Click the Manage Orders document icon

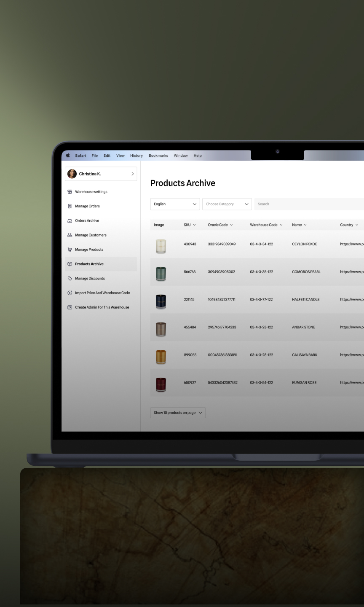pyautogui.click(x=70, y=206)
